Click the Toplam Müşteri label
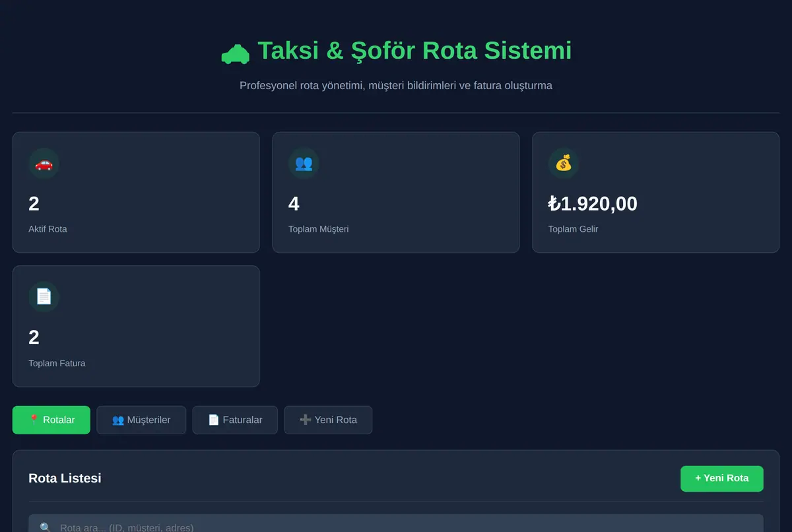Viewport: 792px width, 532px height. tap(318, 229)
